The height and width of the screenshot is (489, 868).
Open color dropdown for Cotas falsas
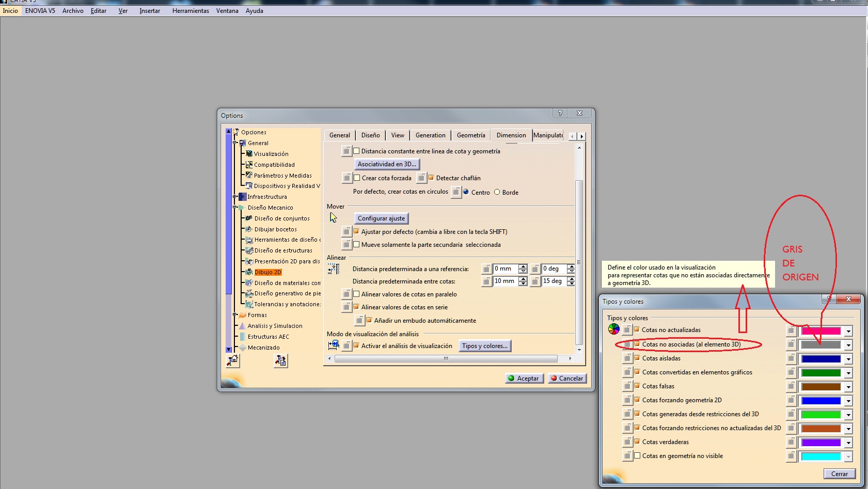click(848, 387)
